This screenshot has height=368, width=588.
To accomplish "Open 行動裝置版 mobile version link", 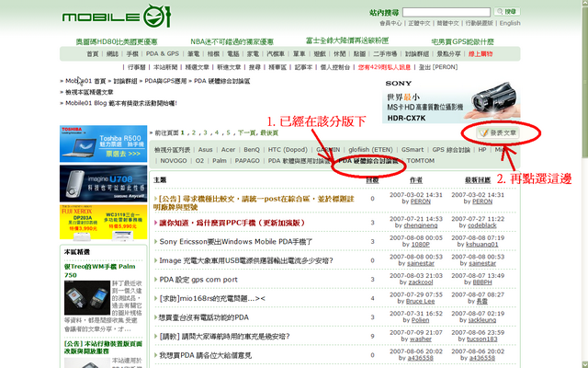I will click(x=480, y=23).
